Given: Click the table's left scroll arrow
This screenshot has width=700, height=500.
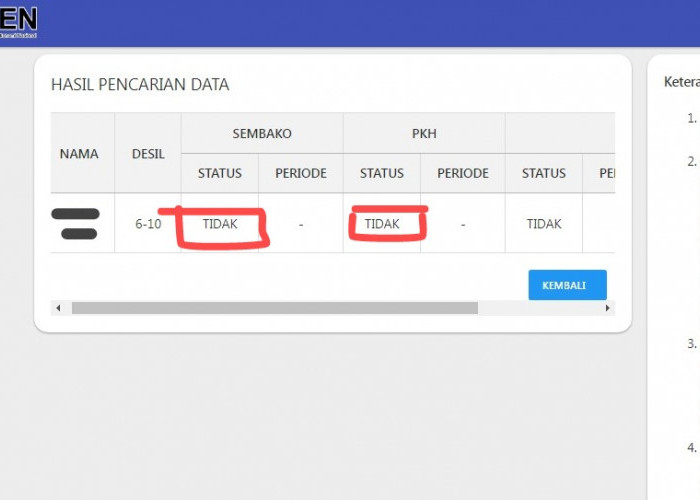Looking at the screenshot, I should point(58,308).
